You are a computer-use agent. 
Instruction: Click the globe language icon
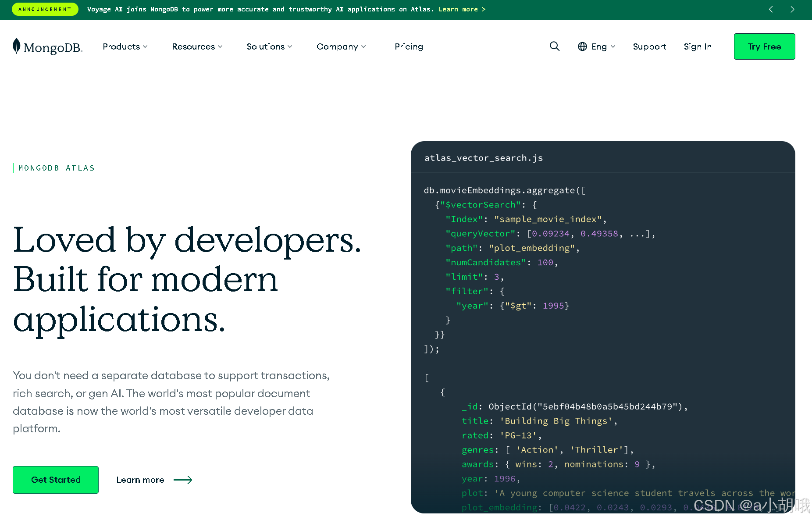click(x=582, y=46)
